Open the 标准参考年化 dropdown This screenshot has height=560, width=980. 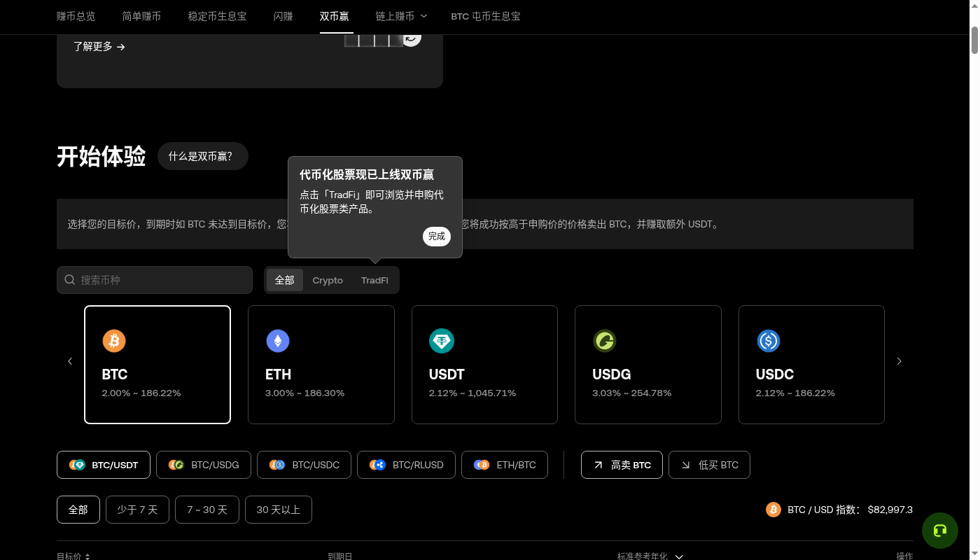650,556
